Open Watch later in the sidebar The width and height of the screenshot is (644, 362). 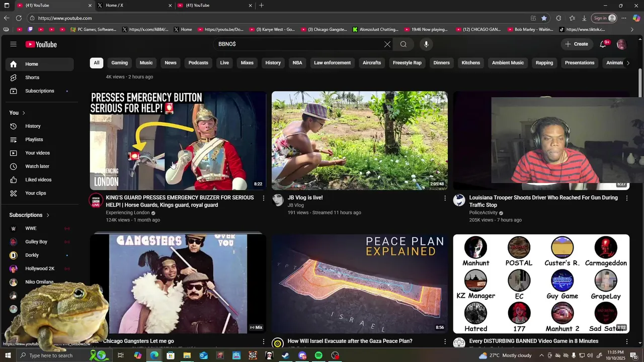coord(39,166)
